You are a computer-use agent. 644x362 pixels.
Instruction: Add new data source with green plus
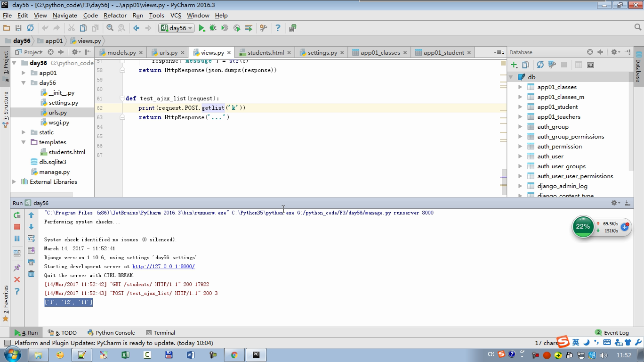(514, 65)
